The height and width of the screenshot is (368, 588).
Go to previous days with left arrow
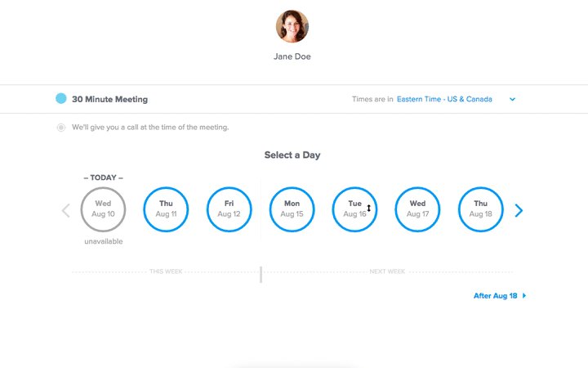(66, 210)
